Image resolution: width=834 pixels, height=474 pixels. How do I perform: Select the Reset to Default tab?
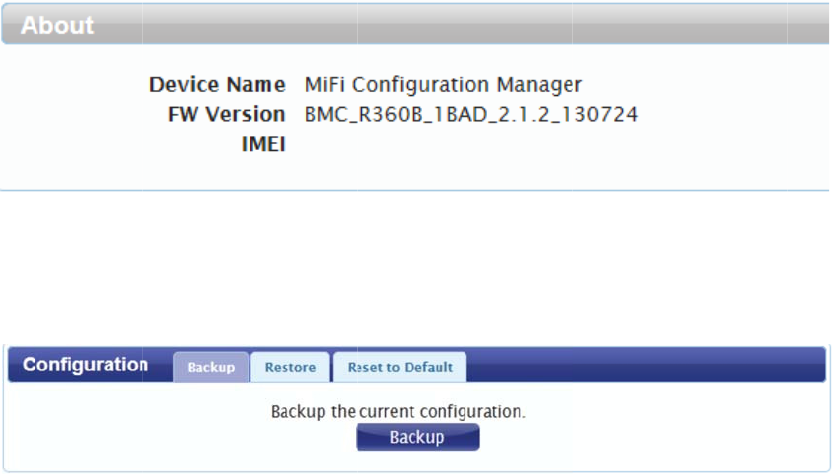coord(399,367)
